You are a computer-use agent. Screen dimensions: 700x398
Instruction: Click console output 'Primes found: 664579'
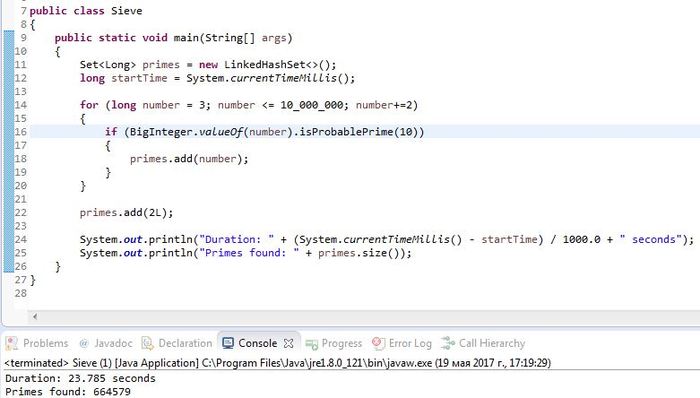68,392
